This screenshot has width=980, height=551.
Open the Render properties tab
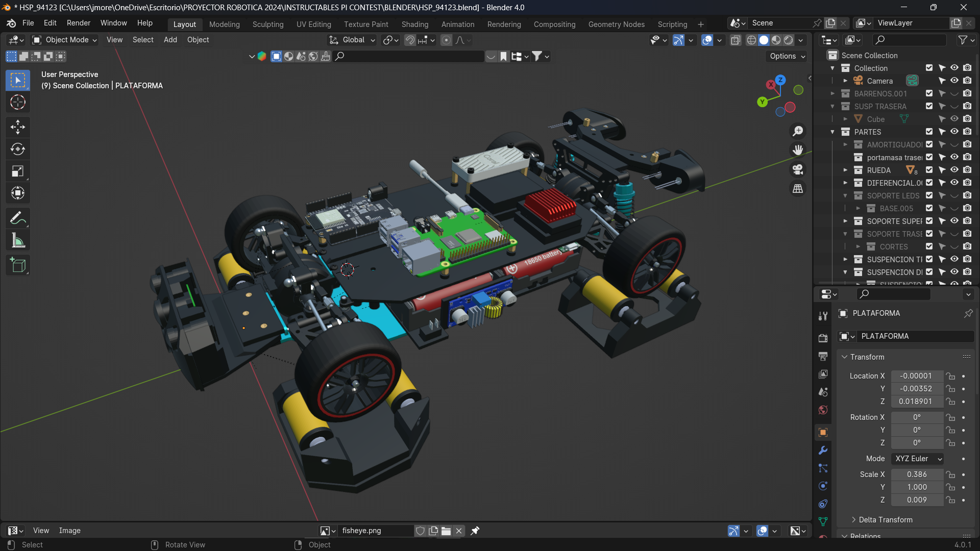point(823,338)
